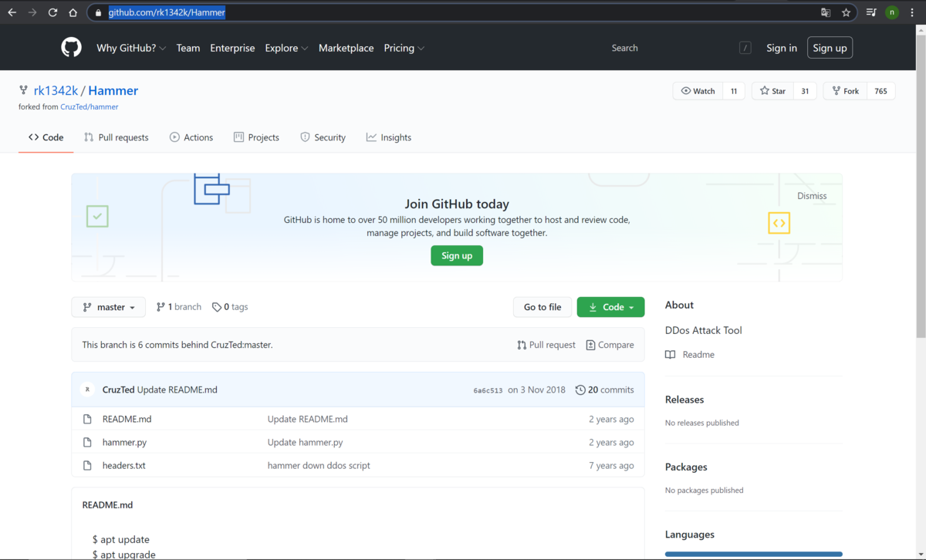Screen dimensions: 926x560
Task: Click the Pull request link
Action: (546, 345)
